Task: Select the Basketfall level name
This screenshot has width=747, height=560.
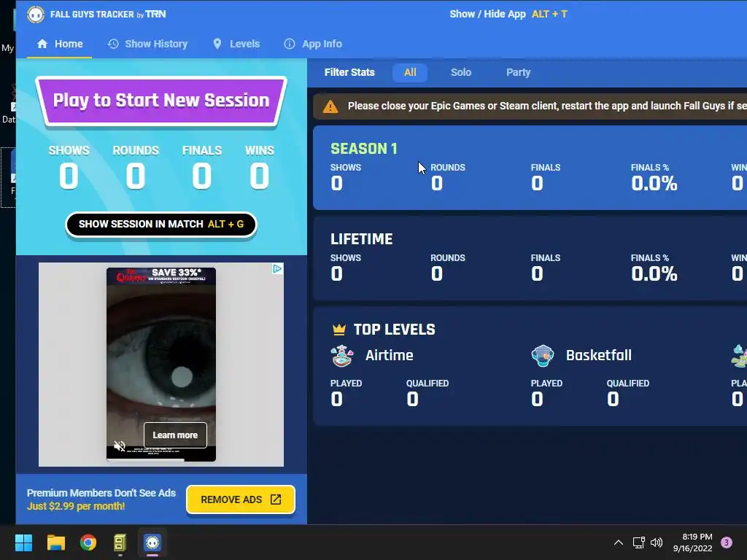Action: [x=599, y=355]
